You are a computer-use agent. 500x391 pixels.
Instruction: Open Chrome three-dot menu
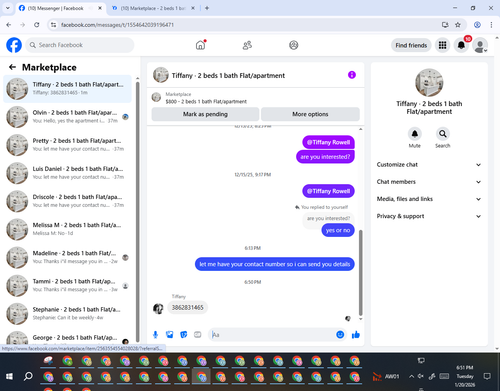tap(491, 25)
